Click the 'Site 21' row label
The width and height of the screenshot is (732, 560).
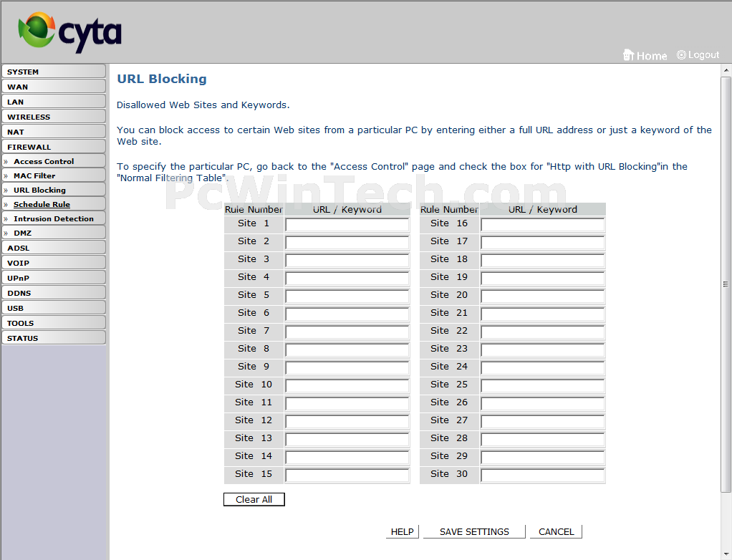(449, 313)
